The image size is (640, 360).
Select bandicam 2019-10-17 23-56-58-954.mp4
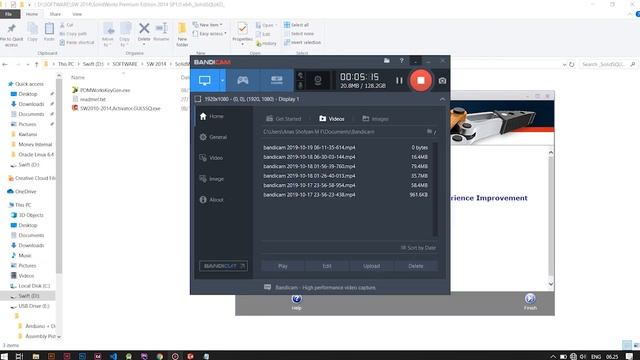coord(346,185)
